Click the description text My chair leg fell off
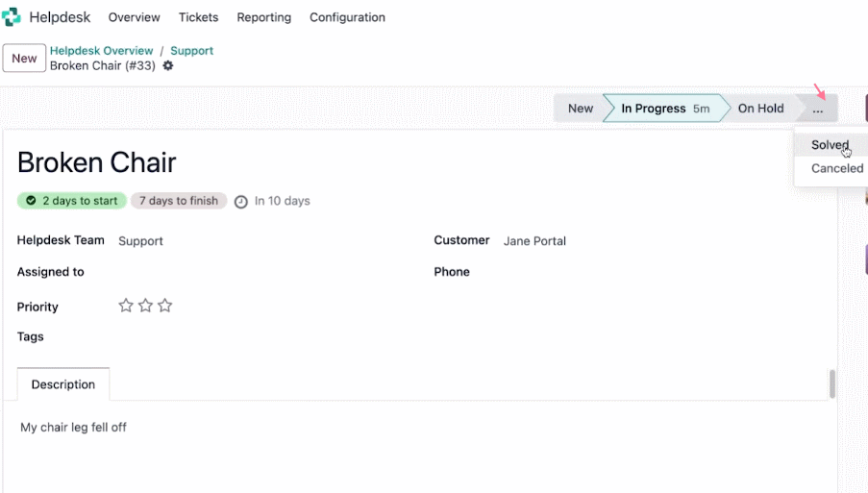This screenshot has width=868, height=493. click(x=73, y=427)
